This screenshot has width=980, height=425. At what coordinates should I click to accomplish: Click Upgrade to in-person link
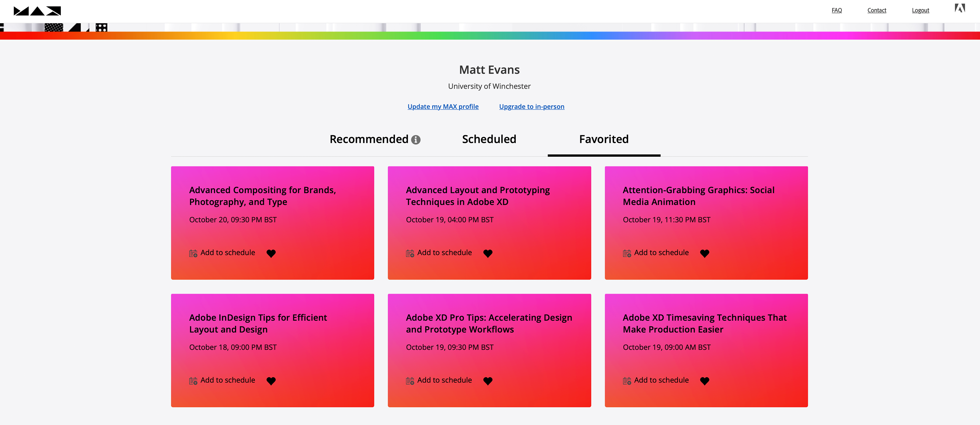click(531, 107)
